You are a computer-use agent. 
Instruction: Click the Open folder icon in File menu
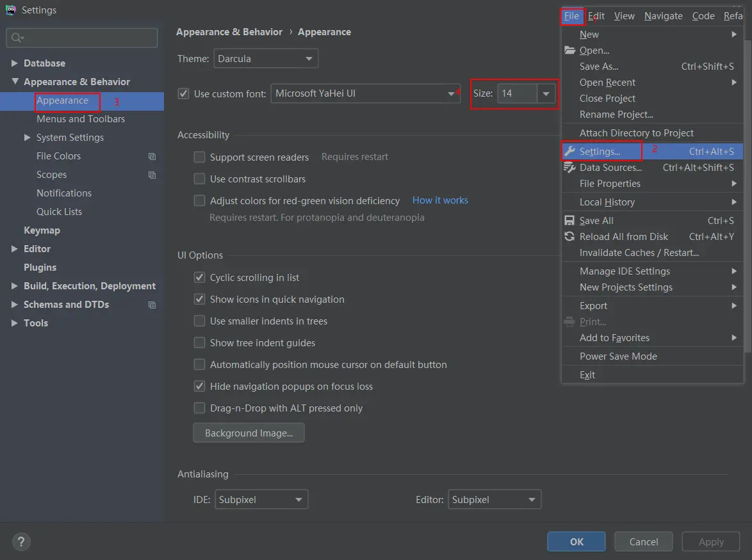pyautogui.click(x=569, y=51)
